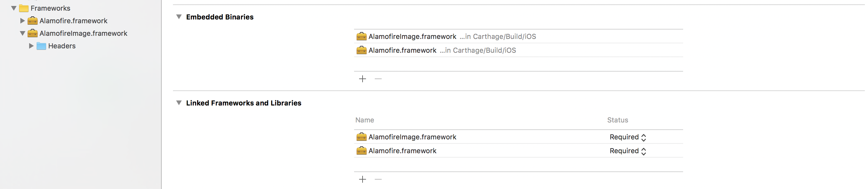Click the Headers blue folder icon
The height and width of the screenshot is (189, 868).
tap(41, 46)
